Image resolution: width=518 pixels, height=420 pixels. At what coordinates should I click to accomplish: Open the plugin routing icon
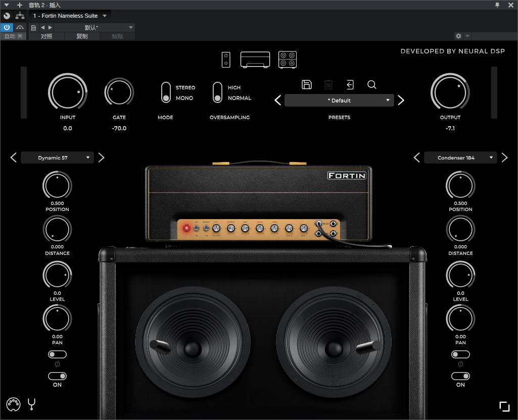point(20,16)
